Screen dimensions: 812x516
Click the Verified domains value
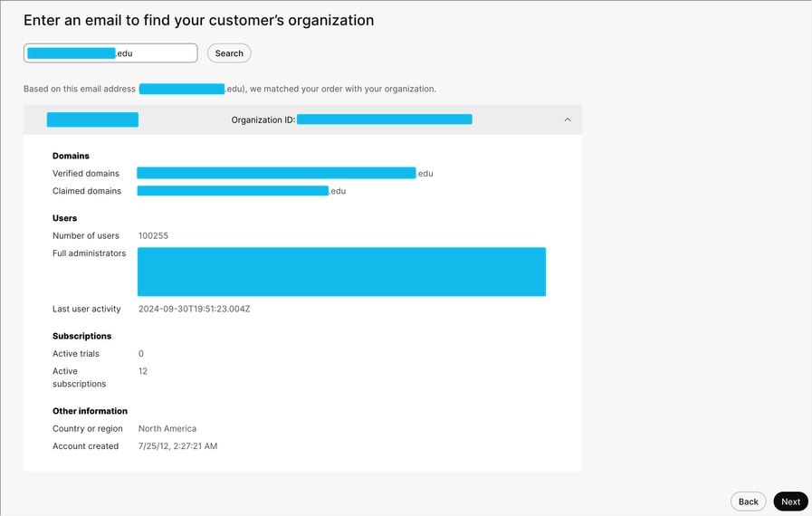point(285,173)
